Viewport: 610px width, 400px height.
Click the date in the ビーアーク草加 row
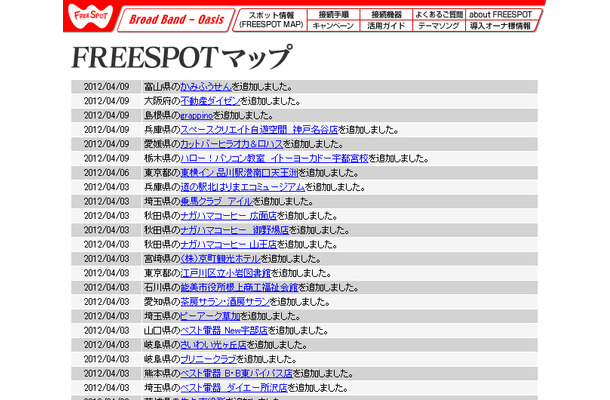107,316
